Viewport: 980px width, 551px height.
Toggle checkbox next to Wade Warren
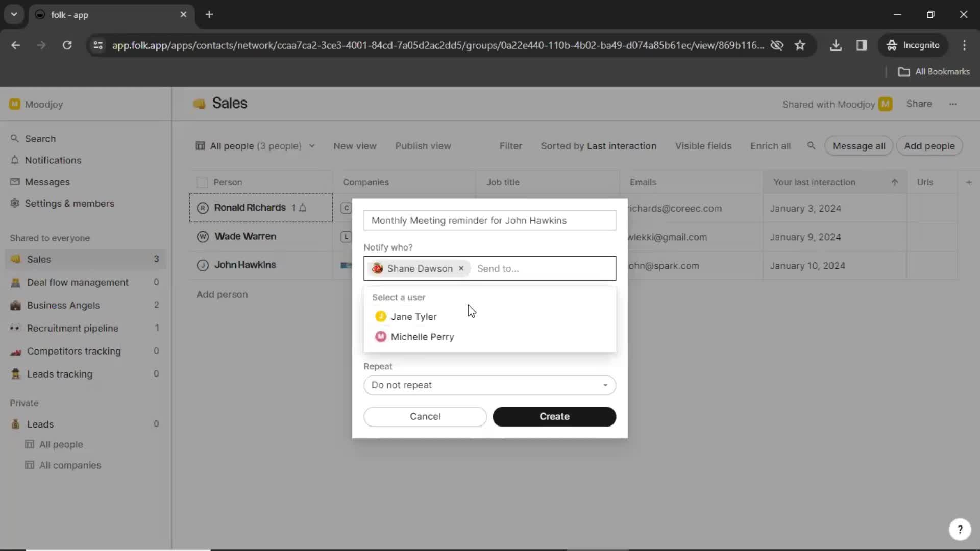pyautogui.click(x=202, y=236)
